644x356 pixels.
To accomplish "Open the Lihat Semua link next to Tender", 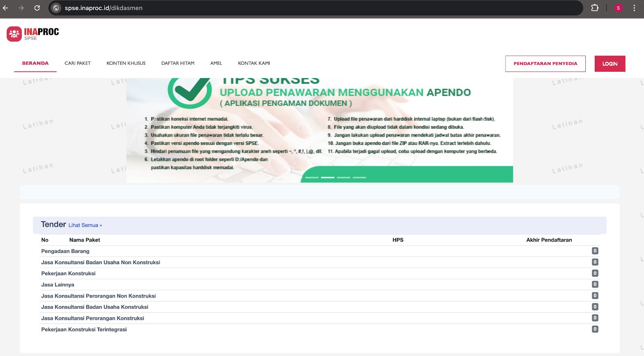I will tap(85, 225).
